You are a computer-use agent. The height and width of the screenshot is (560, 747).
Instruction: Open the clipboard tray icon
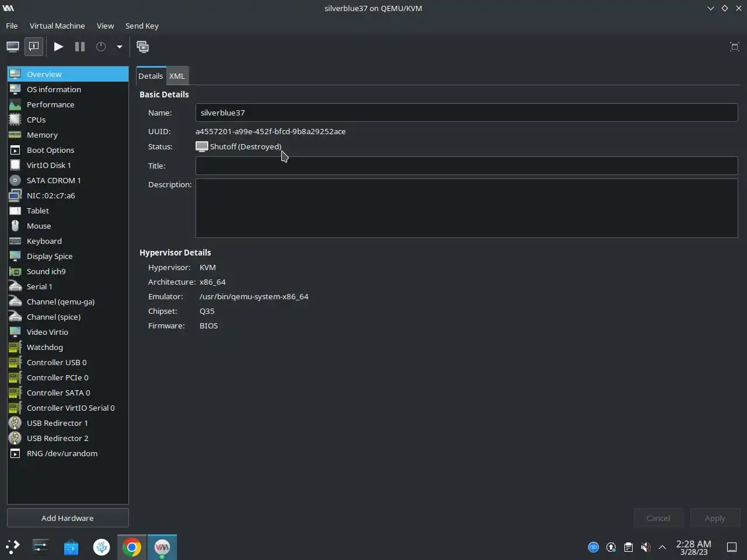tap(628, 547)
